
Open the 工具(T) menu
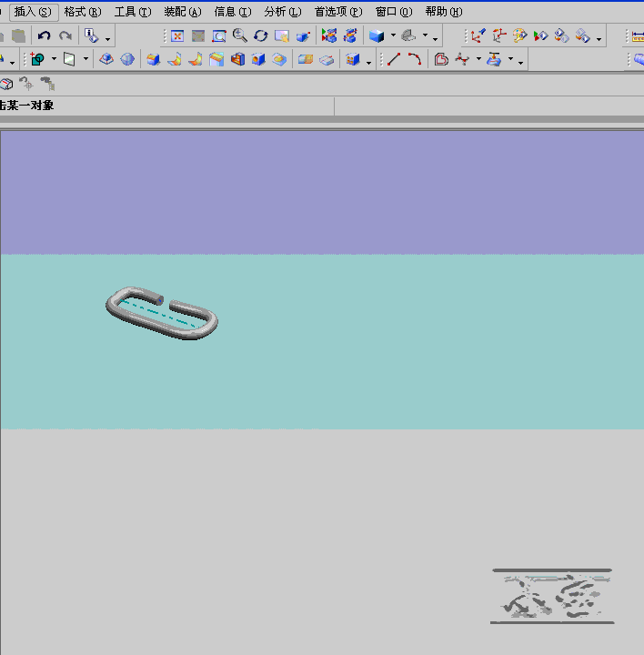pos(132,12)
